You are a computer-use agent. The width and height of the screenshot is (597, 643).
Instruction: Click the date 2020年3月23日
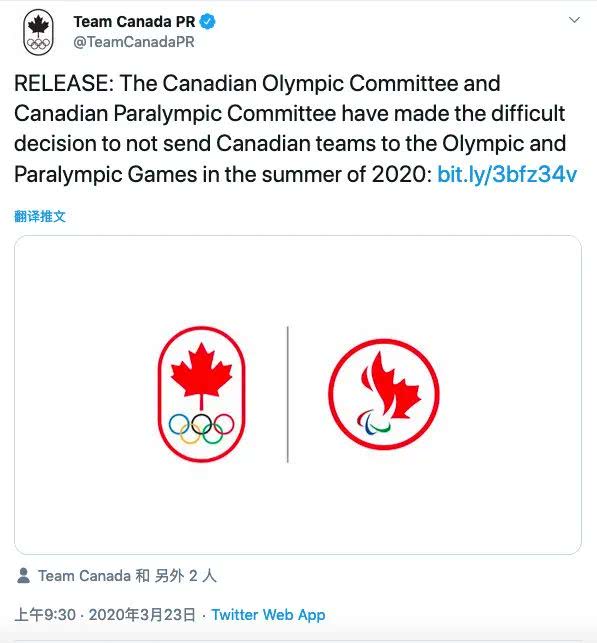[x=142, y=615]
